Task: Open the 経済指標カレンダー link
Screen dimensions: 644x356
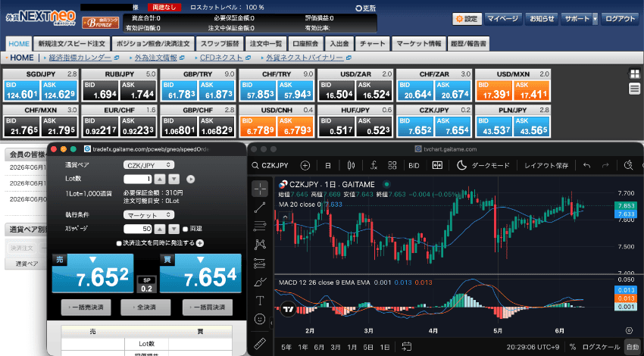Action: 80,58
